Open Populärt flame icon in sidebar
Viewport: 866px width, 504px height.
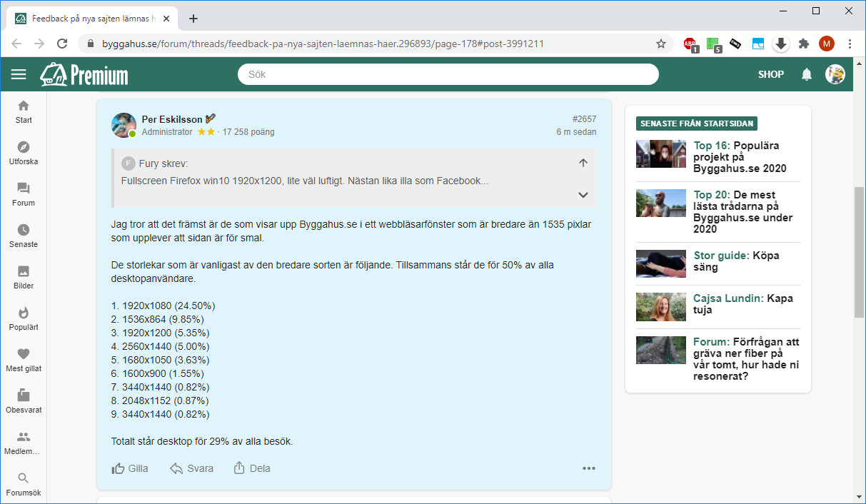[24, 318]
